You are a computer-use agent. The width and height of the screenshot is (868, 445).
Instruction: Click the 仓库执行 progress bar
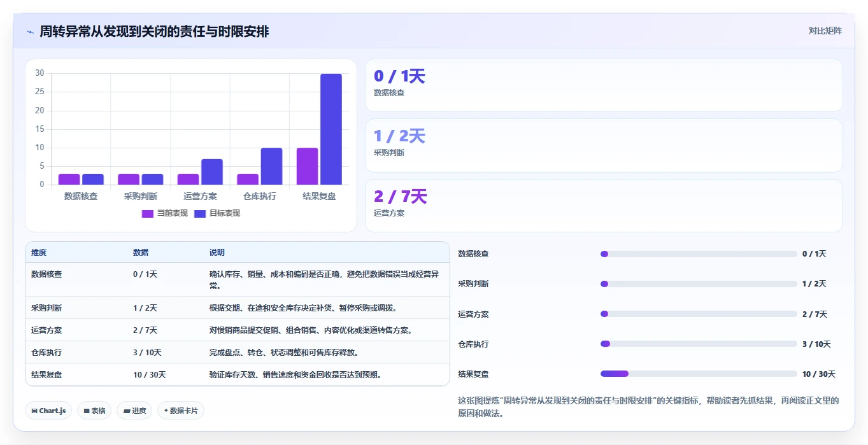pyautogui.click(x=699, y=344)
